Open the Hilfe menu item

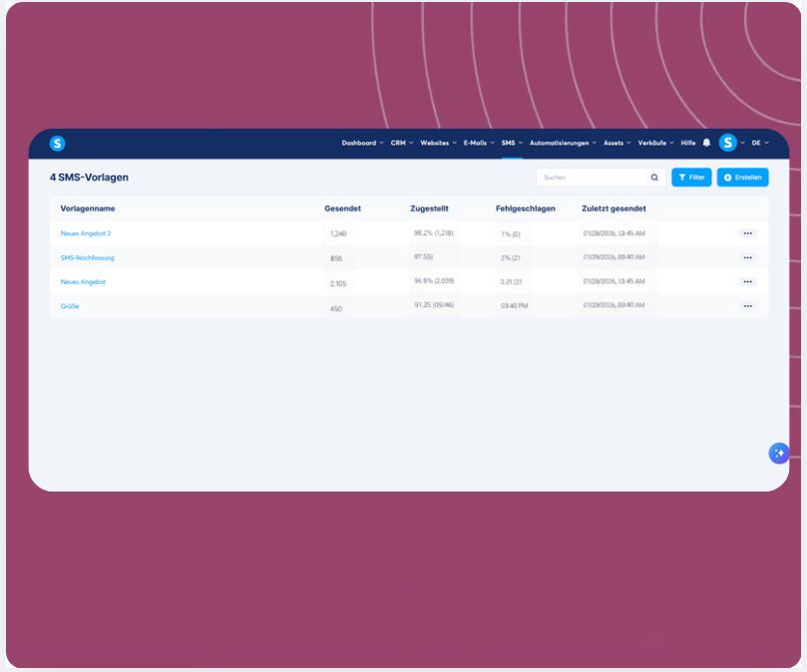click(688, 143)
